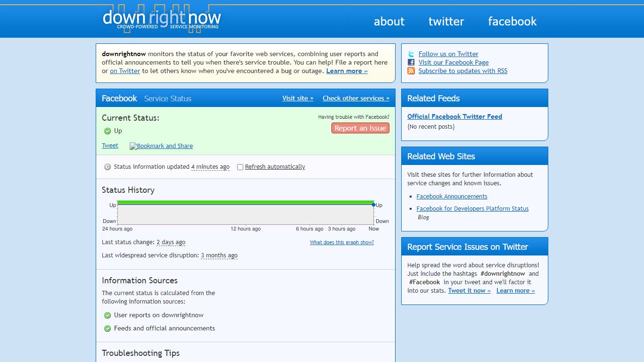
Task: Click the Facebook icon beside Visit our Facebook Page
Action: [411, 63]
